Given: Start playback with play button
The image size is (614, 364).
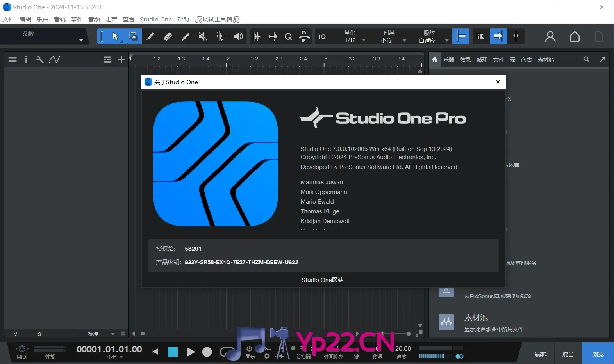Looking at the screenshot, I should (x=191, y=352).
